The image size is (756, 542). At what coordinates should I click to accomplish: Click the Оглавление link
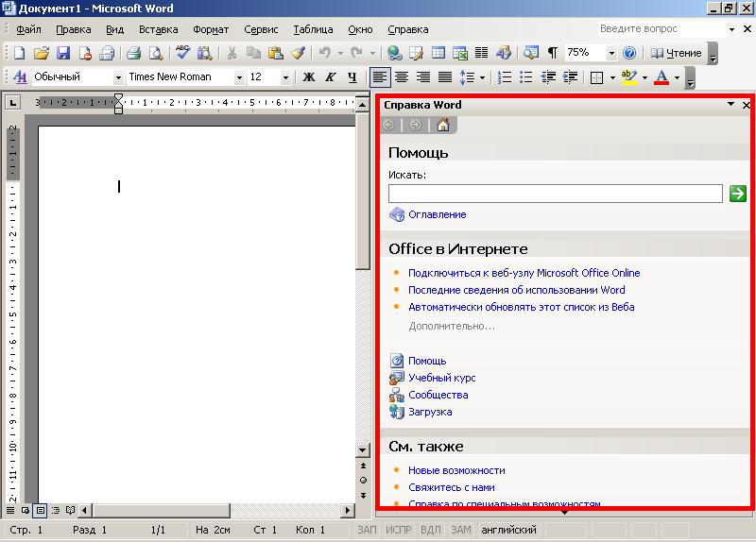[x=438, y=214]
